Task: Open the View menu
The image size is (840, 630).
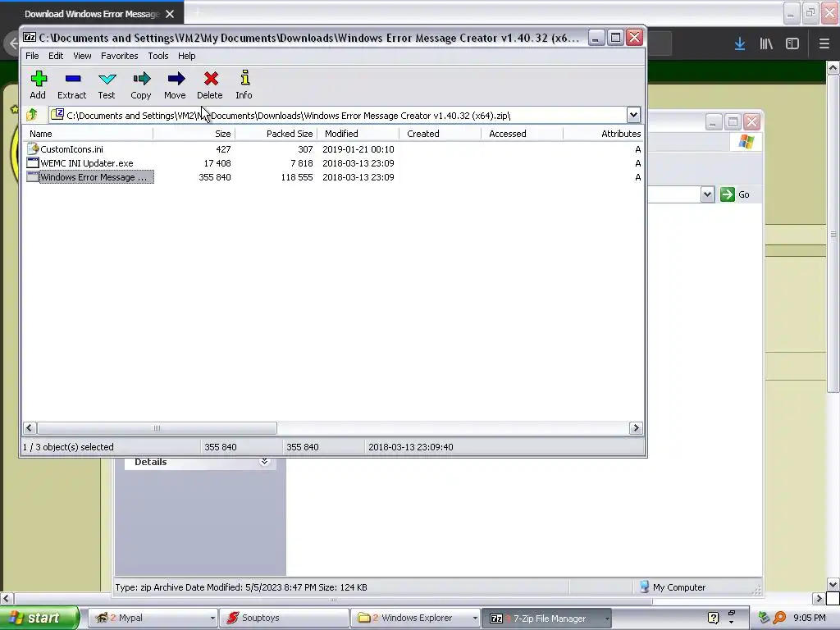Action: (82, 56)
